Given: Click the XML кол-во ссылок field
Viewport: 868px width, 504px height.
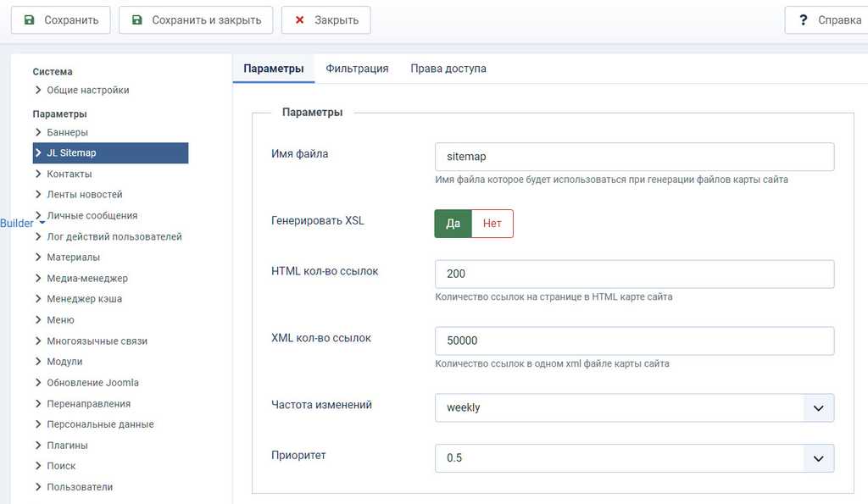Looking at the screenshot, I should coord(634,341).
